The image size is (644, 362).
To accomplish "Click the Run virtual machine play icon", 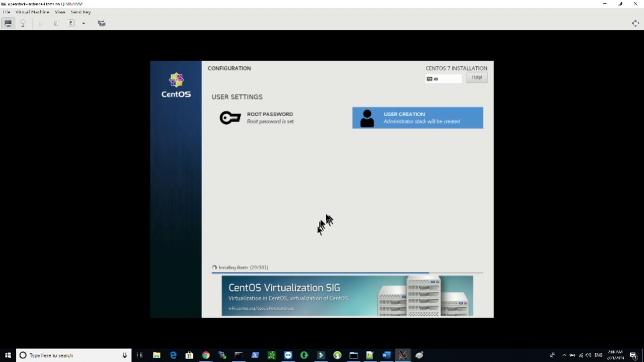I will (x=41, y=23).
